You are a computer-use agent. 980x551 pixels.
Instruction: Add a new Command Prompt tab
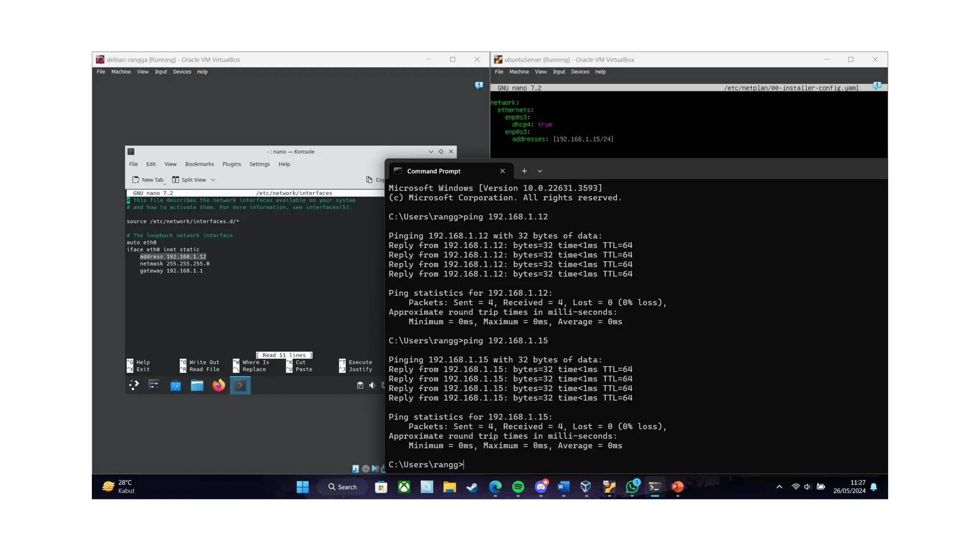tap(524, 171)
